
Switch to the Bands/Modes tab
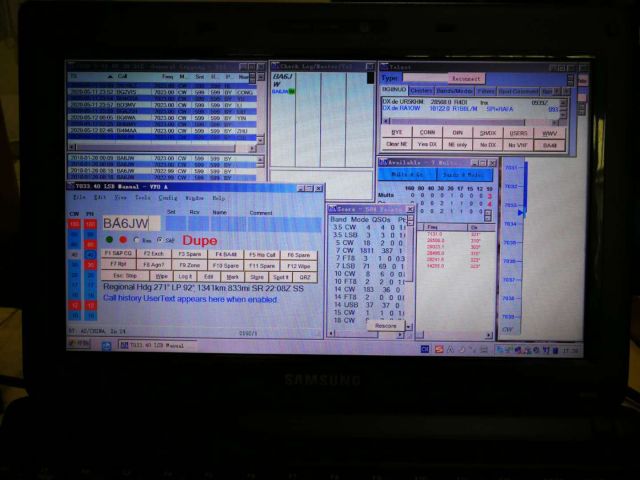[x=453, y=91]
